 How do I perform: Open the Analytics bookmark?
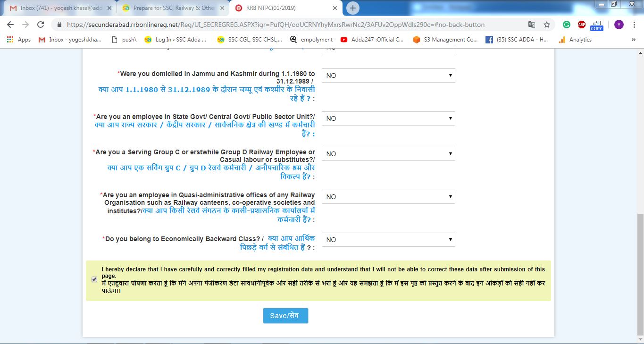click(x=575, y=40)
